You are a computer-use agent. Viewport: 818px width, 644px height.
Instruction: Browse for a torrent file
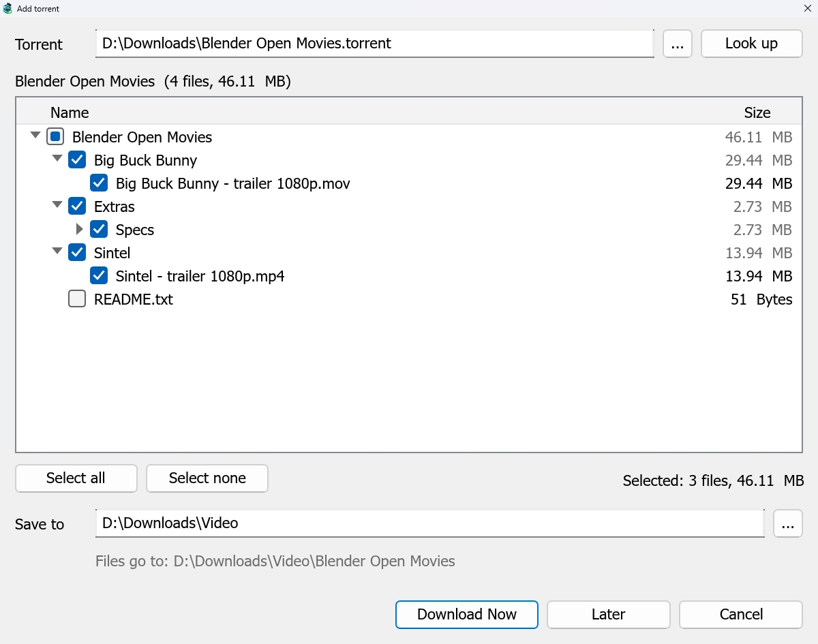tap(678, 44)
